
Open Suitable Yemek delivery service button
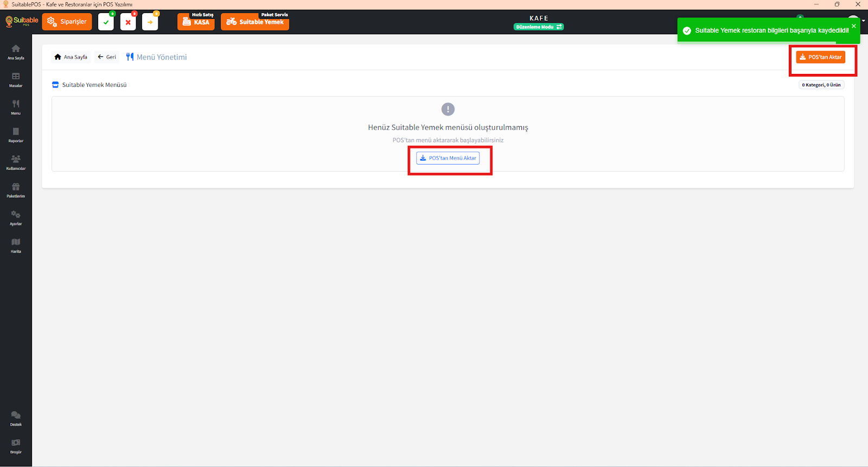coord(255,22)
